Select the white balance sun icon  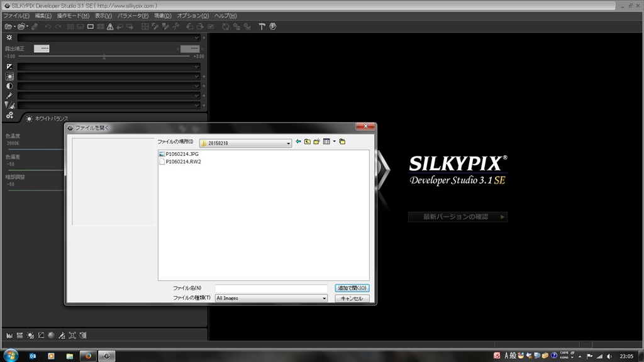9,76
